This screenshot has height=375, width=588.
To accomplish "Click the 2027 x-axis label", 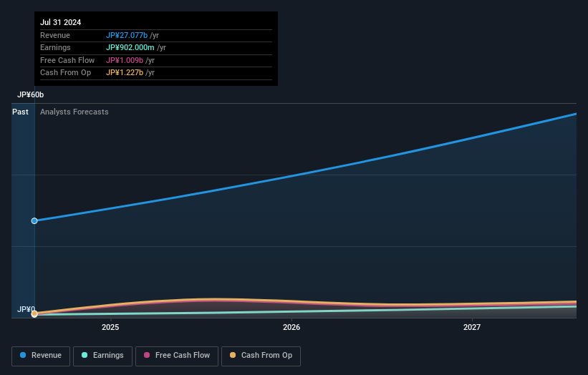I will pyautogui.click(x=472, y=328).
